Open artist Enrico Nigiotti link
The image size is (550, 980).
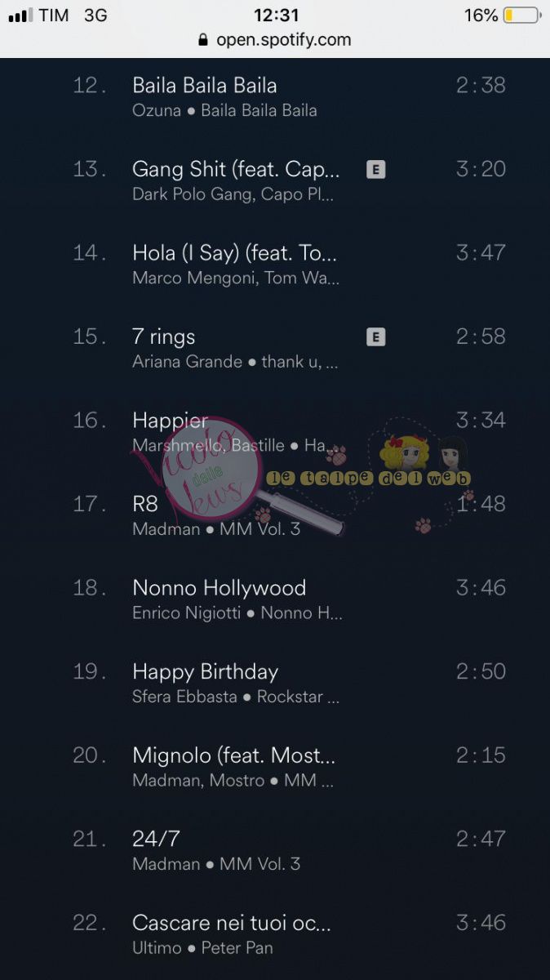tap(187, 613)
